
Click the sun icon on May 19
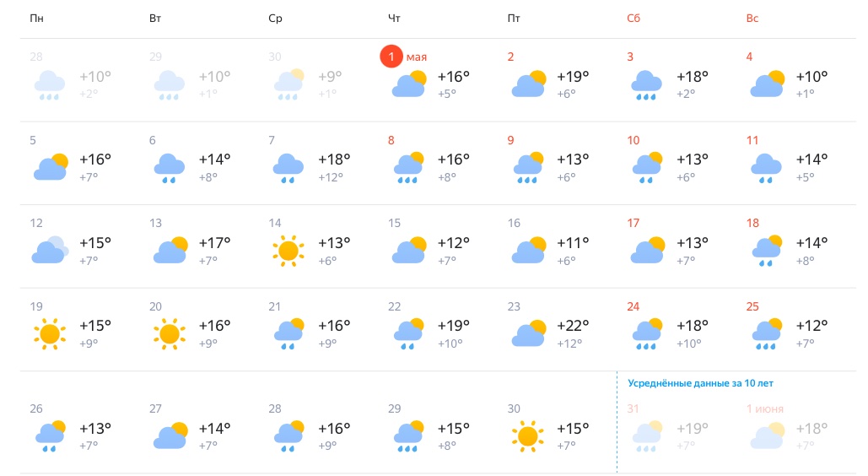click(50, 333)
